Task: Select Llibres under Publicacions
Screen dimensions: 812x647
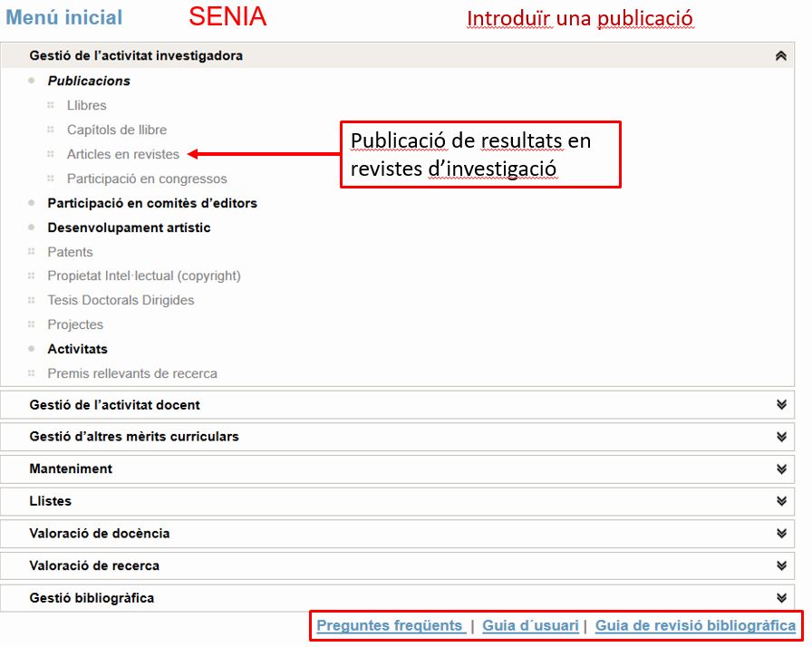Action: (x=86, y=106)
